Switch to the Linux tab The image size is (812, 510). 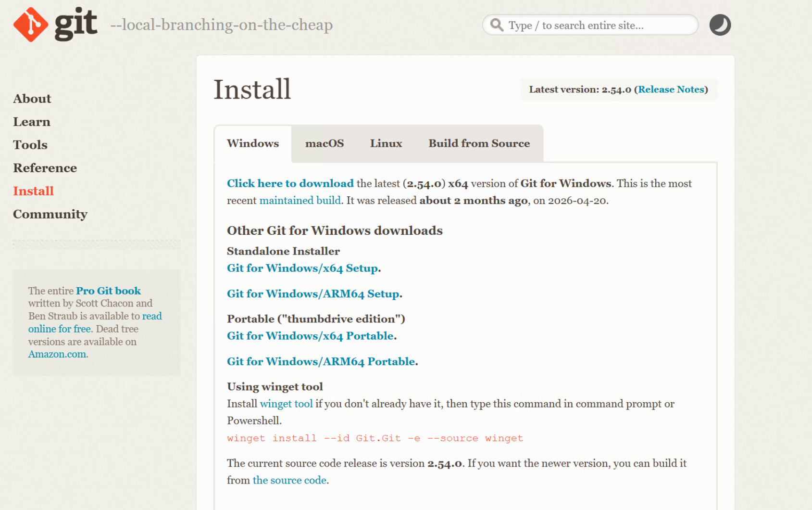(386, 143)
